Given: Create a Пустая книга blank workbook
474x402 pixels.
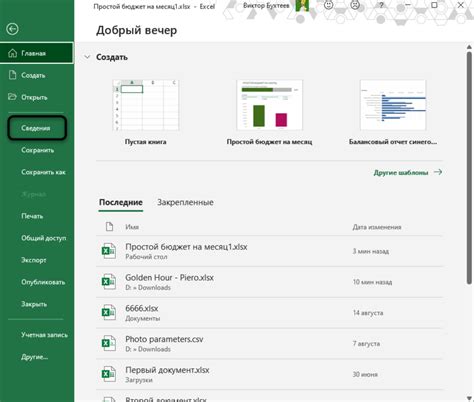Looking at the screenshot, I should pos(146,112).
